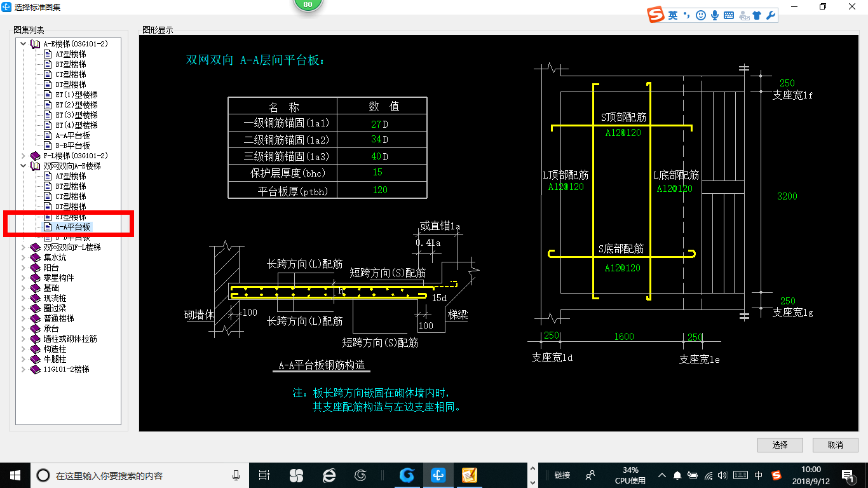
Task: Expand the 零星构件 node
Action: click(24, 278)
